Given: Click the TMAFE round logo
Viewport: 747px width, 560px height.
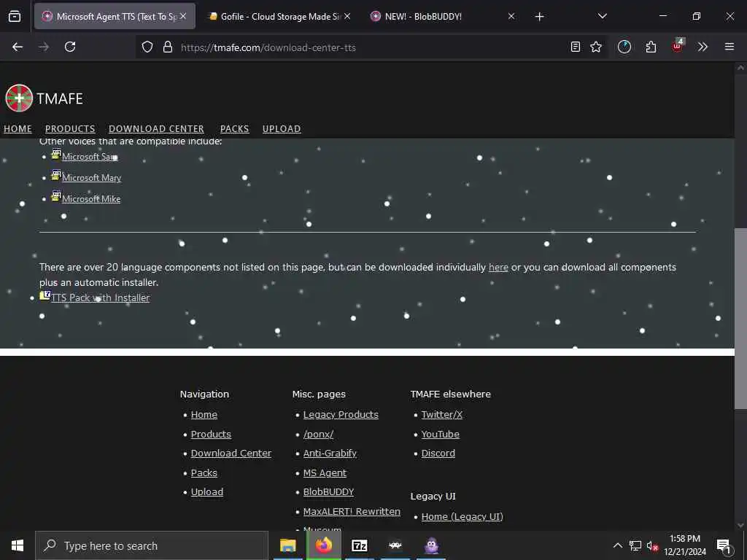Looking at the screenshot, I should click(x=19, y=98).
